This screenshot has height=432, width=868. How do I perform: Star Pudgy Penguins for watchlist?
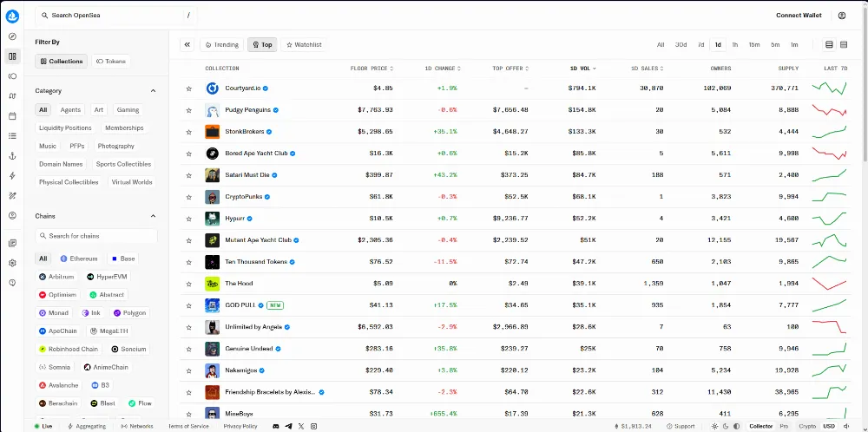(x=188, y=110)
